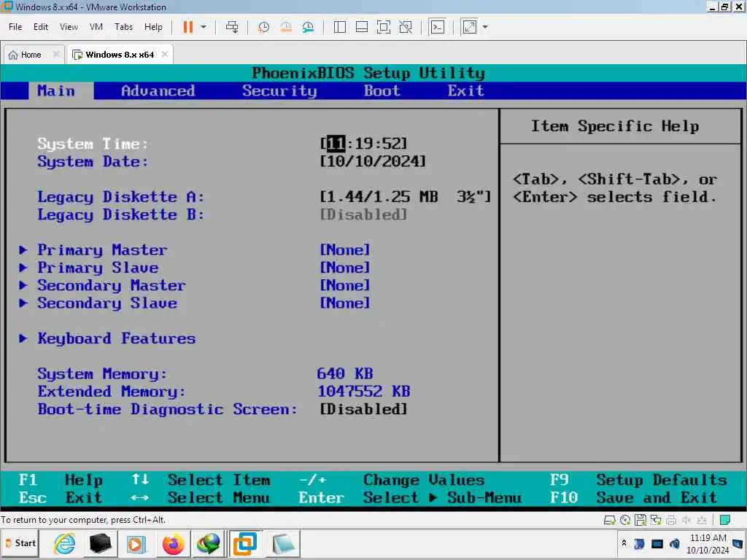This screenshot has height=560, width=747.
Task: Switch to the Exit BIOS menu
Action: point(466,90)
